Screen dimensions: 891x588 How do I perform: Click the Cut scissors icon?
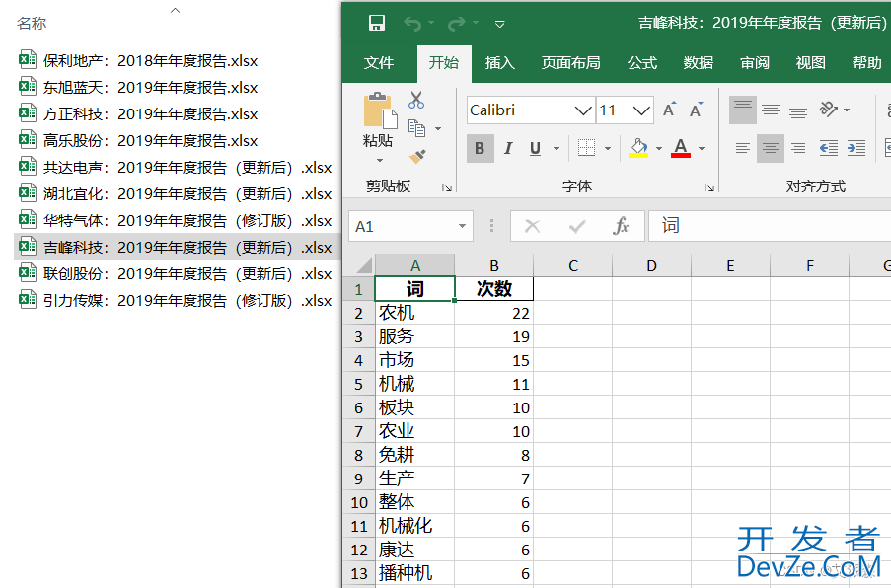point(416,100)
